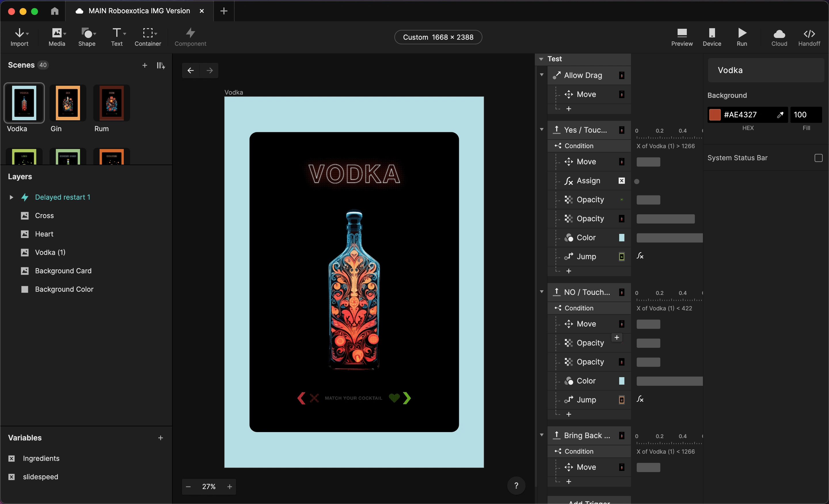Edit the HEX color input field
Image resolution: width=829 pixels, height=504 pixels.
748,115
